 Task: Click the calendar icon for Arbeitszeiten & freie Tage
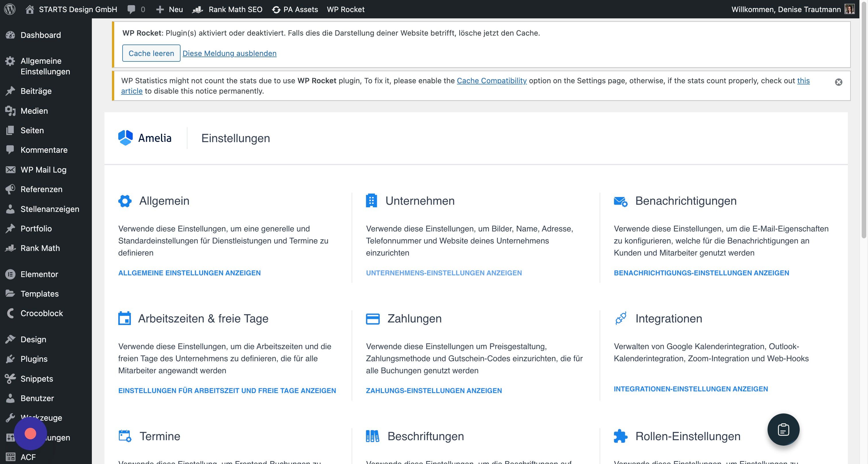coord(124,318)
